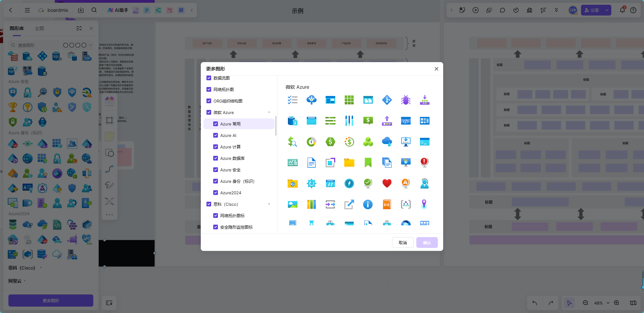Collapse the AI toolbar chevron
Image resolution: width=644 pixels, height=313 pixels.
[x=192, y=10]
